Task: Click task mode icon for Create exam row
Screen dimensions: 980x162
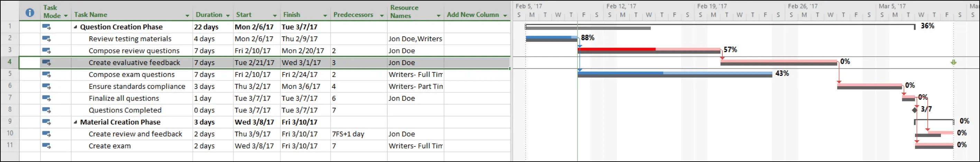Action: tap(46, 146)
